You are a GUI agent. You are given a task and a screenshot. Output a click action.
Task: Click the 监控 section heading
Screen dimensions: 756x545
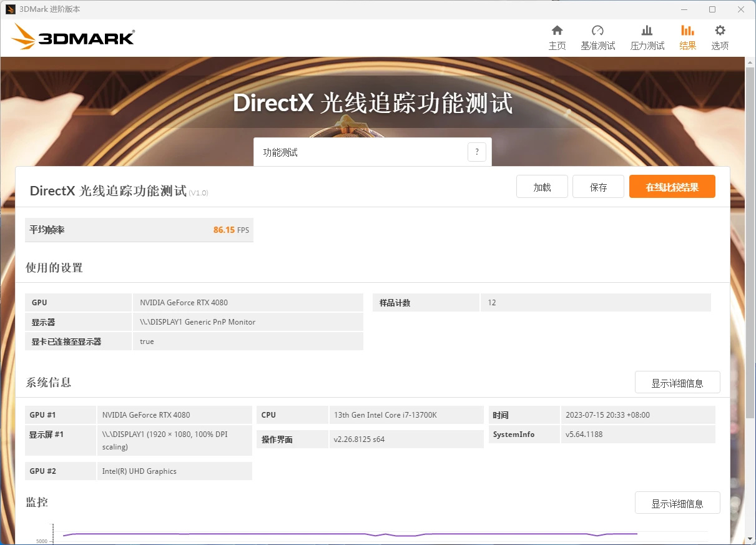coord(37,502)
